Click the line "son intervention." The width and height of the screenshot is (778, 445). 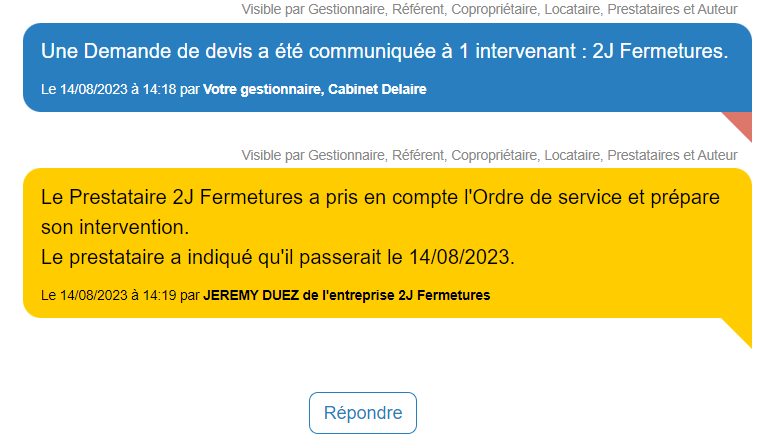[115, 227]
